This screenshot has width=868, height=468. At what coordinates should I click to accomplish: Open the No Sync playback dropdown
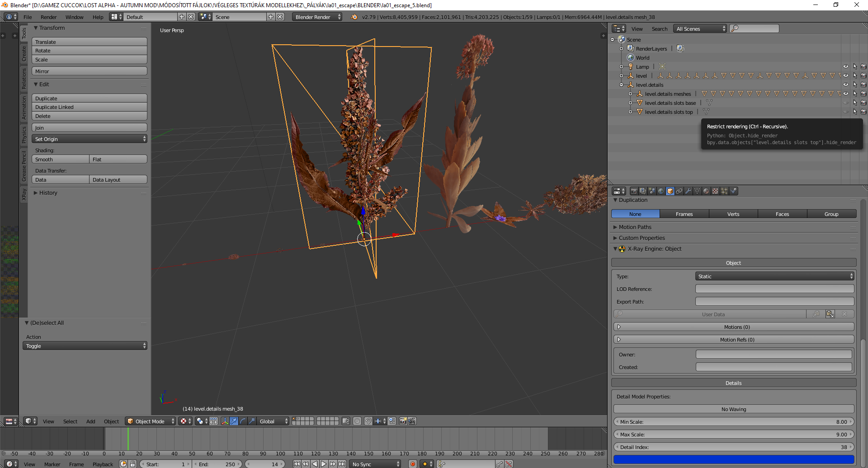(374, 463)
